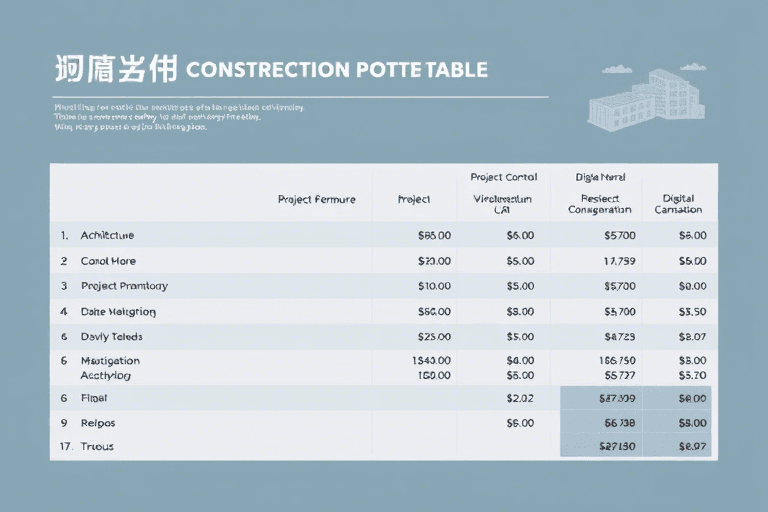Click the Fimel row label
The height and width of the screenshot is (512, 768).
(x=94, y=398)
